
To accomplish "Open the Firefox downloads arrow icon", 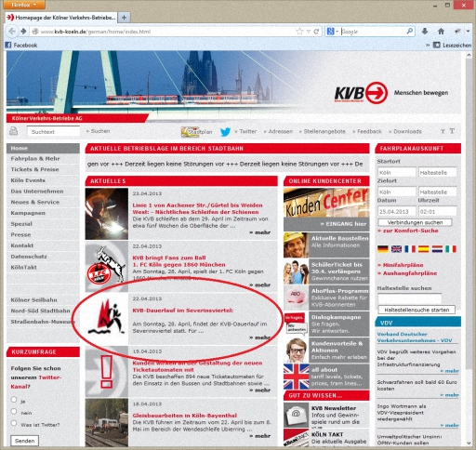I will 425,31.
